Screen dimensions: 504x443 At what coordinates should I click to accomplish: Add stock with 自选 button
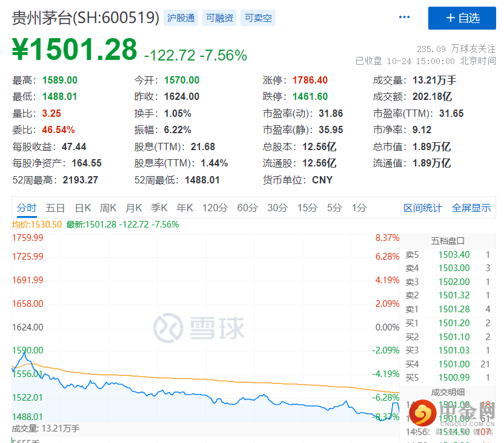pos(462,18)
